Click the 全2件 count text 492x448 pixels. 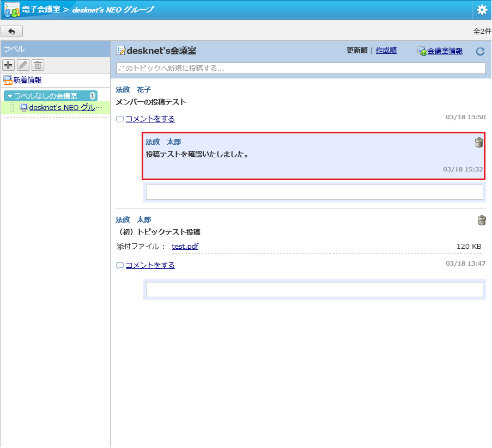pyautogui.click(x=482, y=32)
